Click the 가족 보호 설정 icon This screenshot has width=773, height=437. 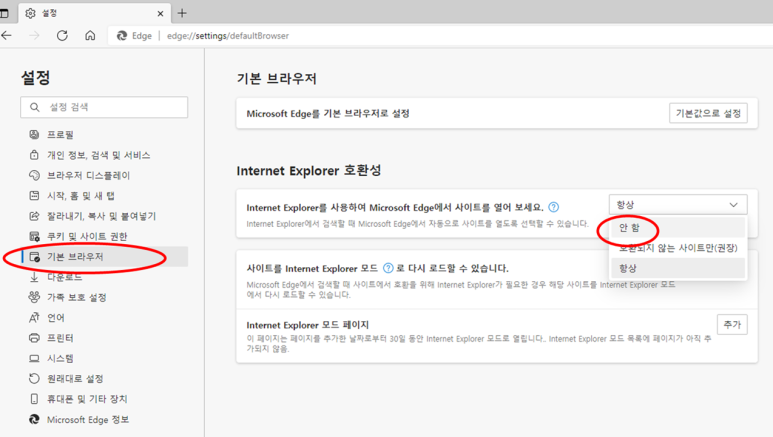click(x=34, y=297)
